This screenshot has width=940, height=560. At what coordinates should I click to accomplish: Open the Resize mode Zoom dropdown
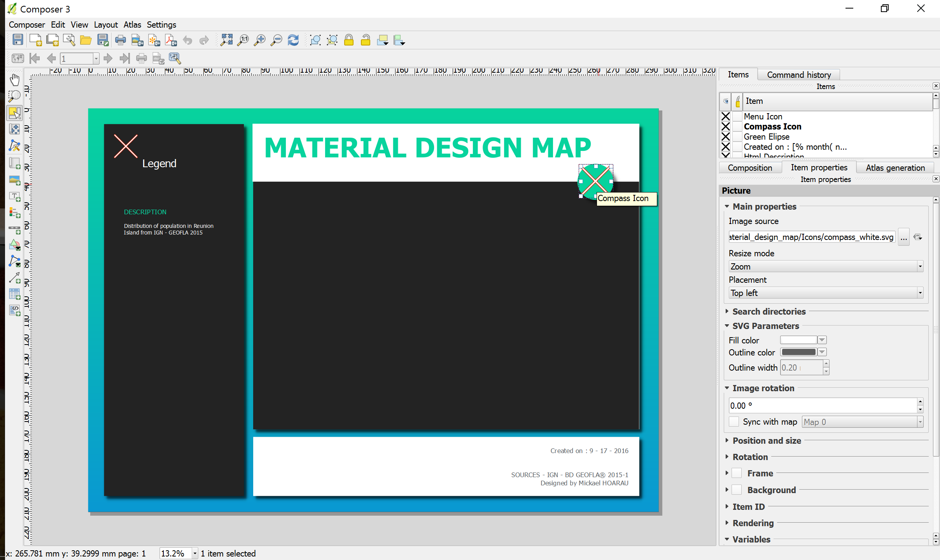click(x=825, y=266)
